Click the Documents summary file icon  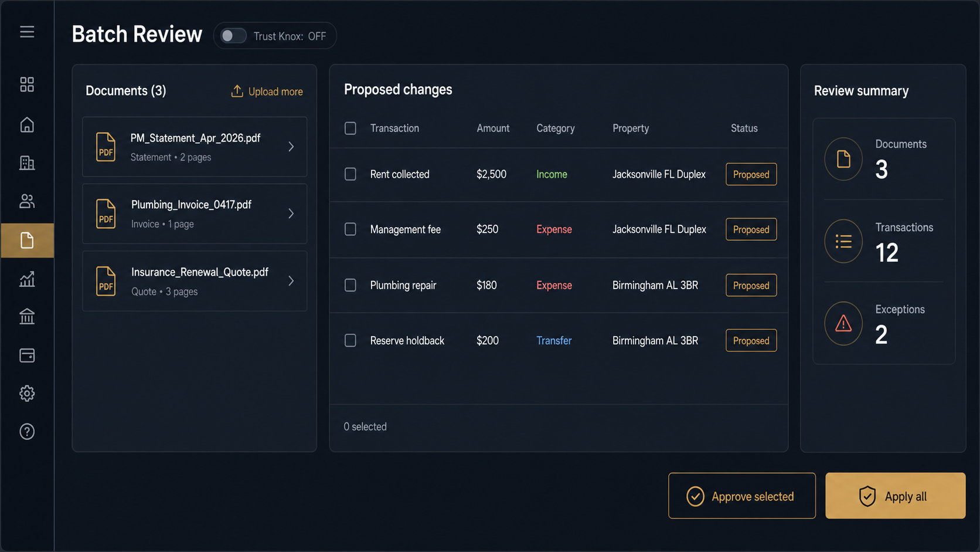coord(843,159)
